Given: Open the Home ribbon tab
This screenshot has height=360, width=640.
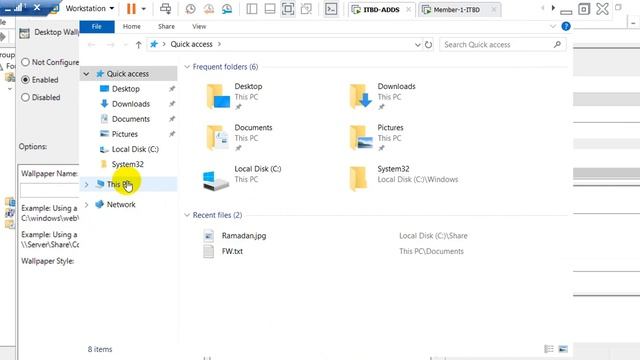Looking at the screenshot, I should 131,27.
